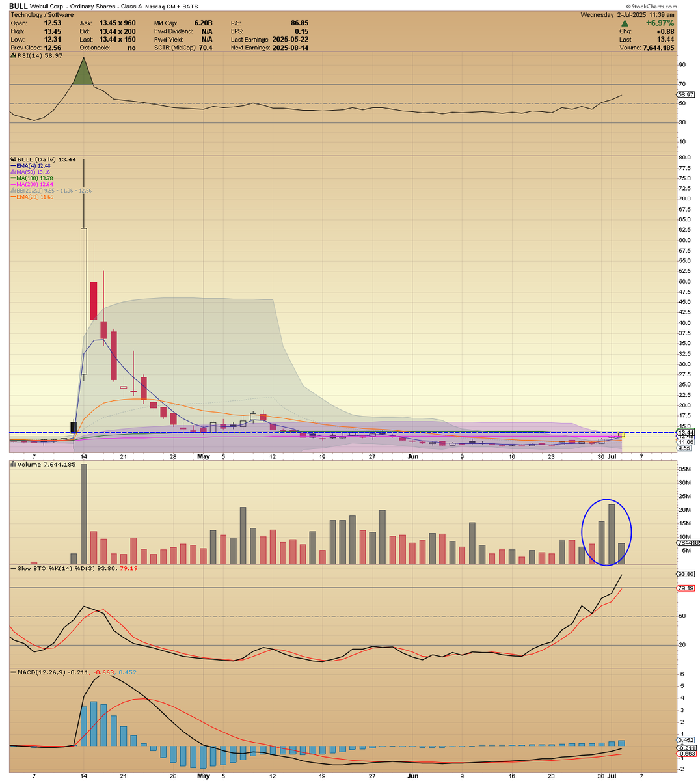Click the Prev Close value 12.56

pos(52,48)
